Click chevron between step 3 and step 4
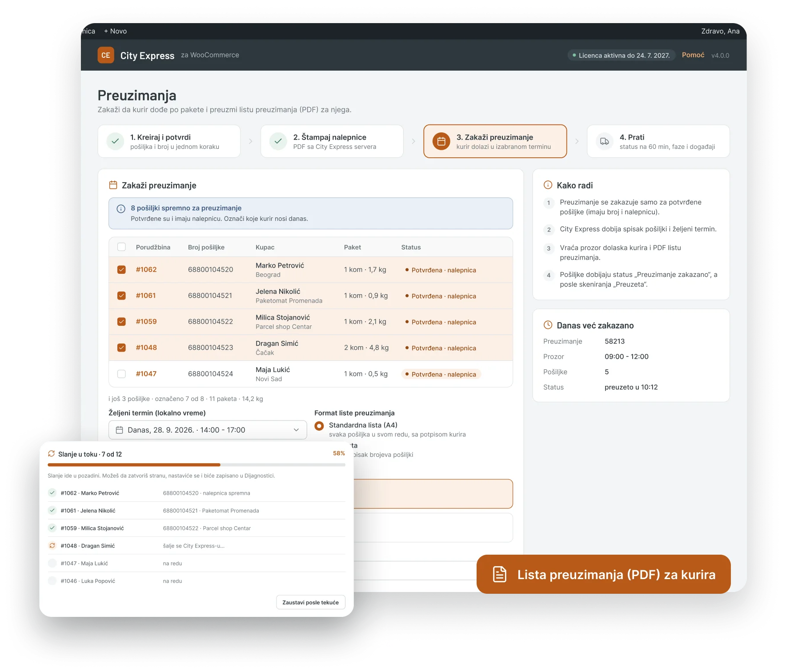The image size is (786, 672). click(577, 141)
